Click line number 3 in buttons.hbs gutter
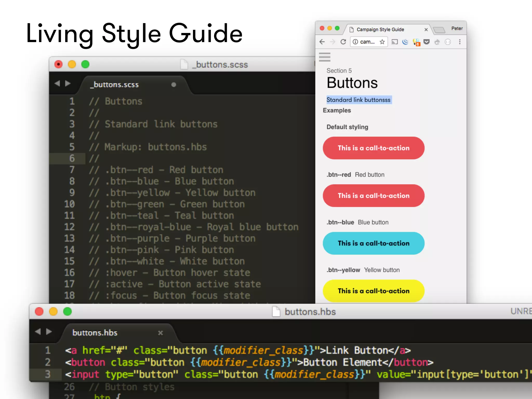The image size is (532, 399). 48,374
